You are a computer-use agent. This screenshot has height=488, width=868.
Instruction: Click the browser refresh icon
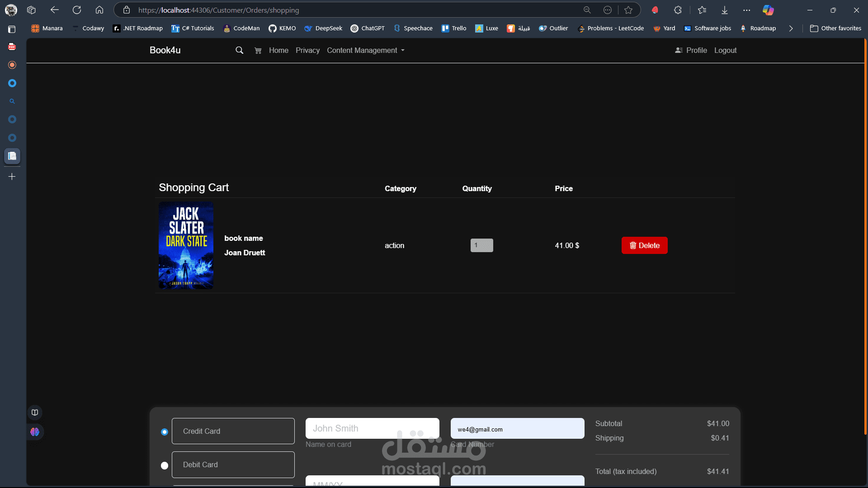click(x=77, y=10)
